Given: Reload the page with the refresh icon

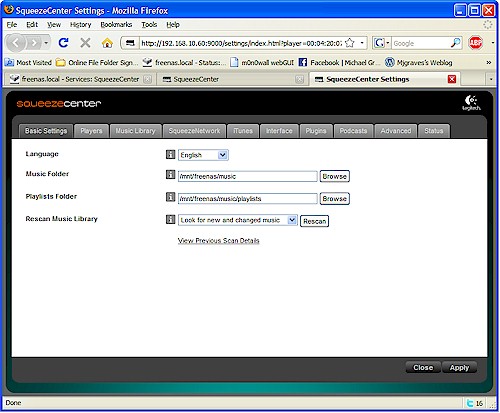Looking at the screenshot, I should 63,43.
